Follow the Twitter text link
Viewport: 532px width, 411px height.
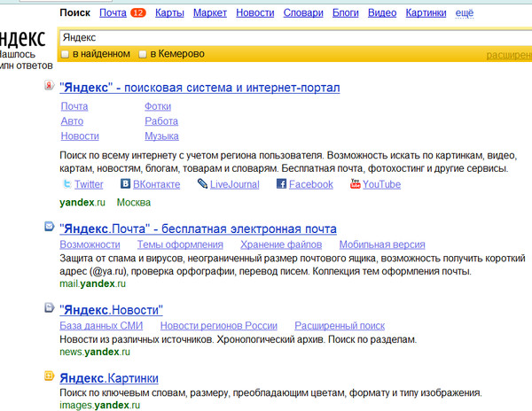[89, 184]
